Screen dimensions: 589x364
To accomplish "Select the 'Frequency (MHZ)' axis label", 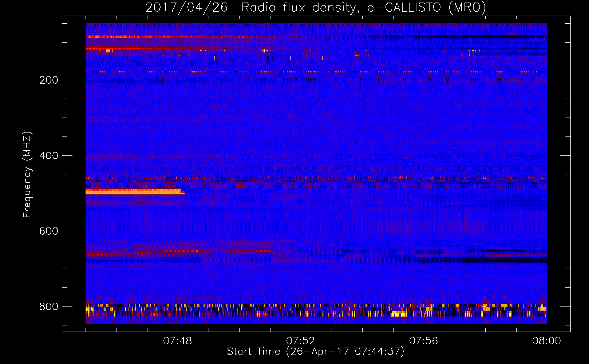I will click(x=27, y=175).
